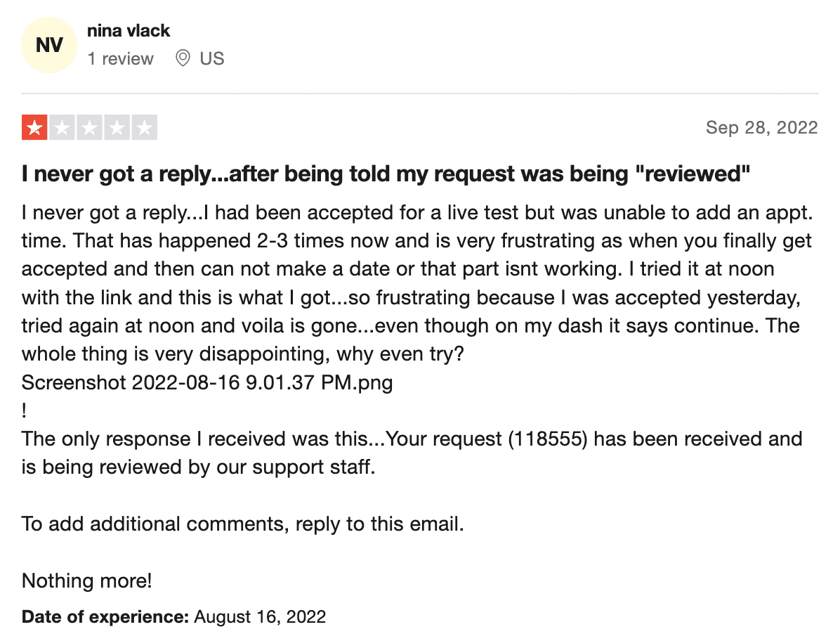Image resolution: width=840 pixels, height=634 pixels.
Task: Click the NV avatar circle
Action: (x=49, y=45)
